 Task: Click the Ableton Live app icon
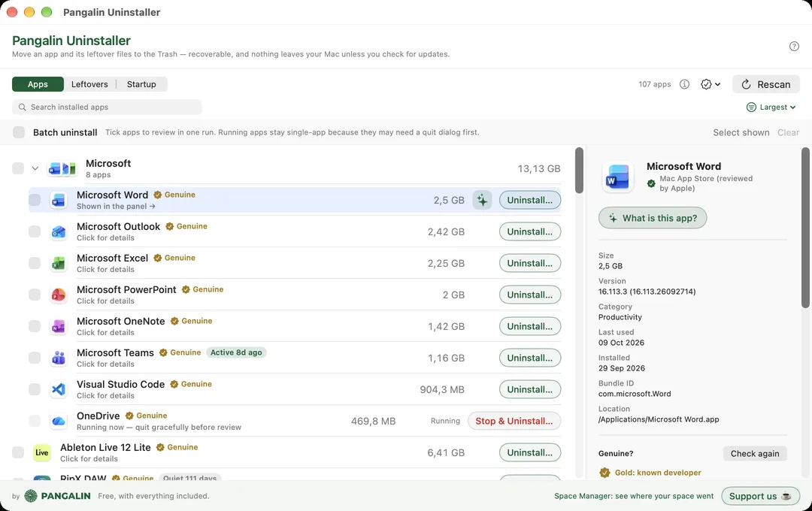pyautogui.click(x=42, y=452)
